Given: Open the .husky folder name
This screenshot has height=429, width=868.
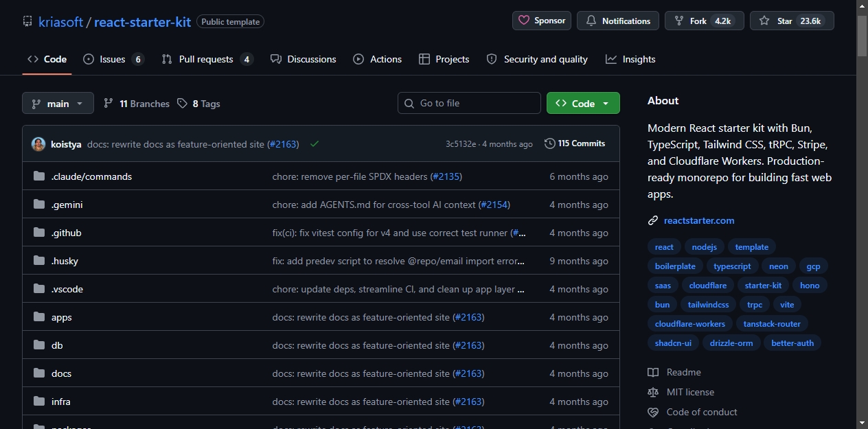Looking at the screenshot, I should click(65, 261).
